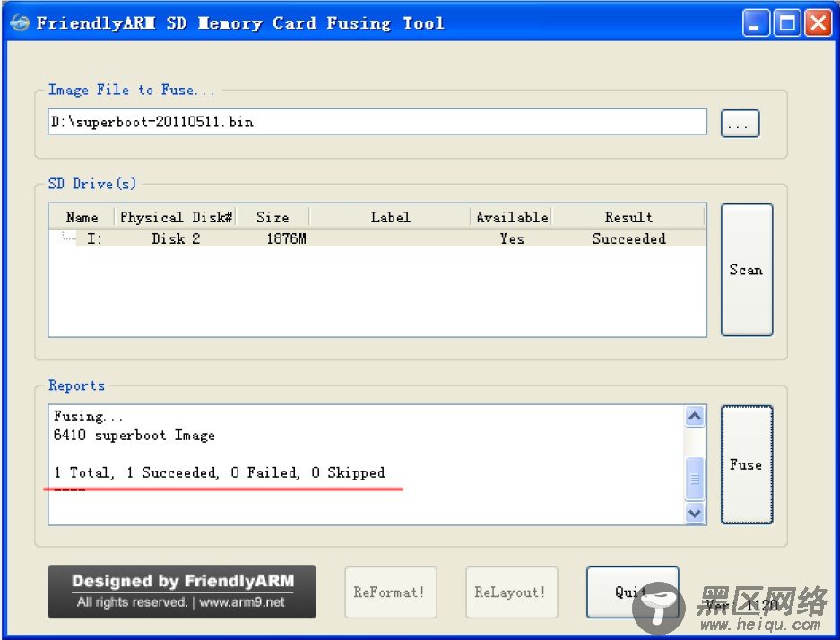The image size is (840, 640).
Task: Click the ReLayout! button
Action: 512,592
